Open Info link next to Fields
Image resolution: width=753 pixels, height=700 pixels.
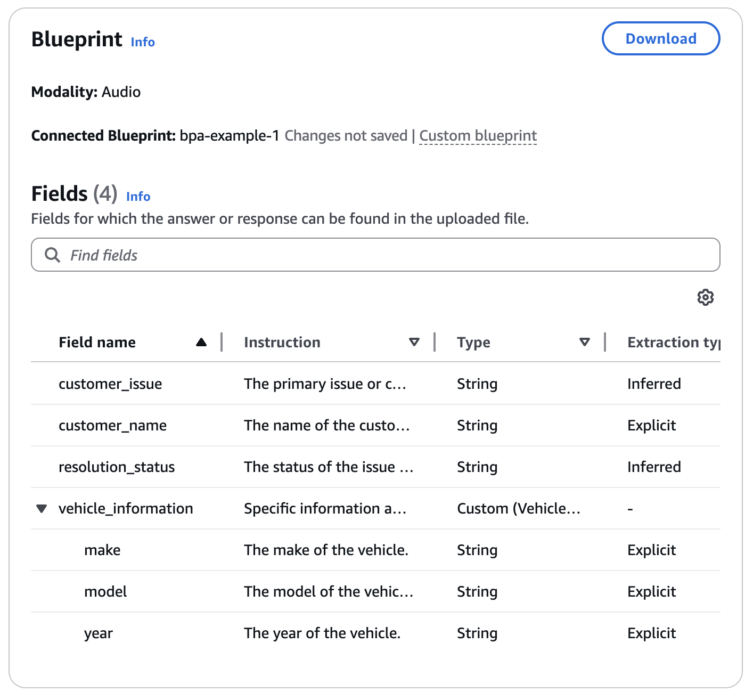pos(138,197)
